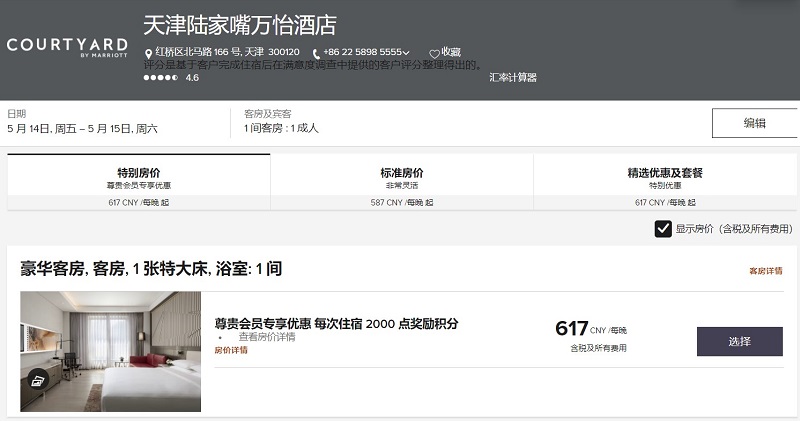Click the hotel name 天津陆家嘴万怡酒店
This screenshot has width=800, height=421.
tap(240, 25)
